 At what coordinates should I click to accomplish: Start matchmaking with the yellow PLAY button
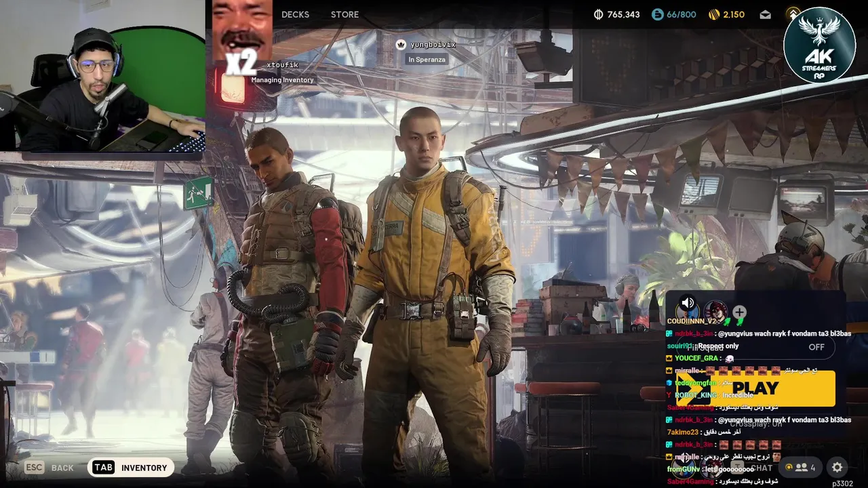755,388
